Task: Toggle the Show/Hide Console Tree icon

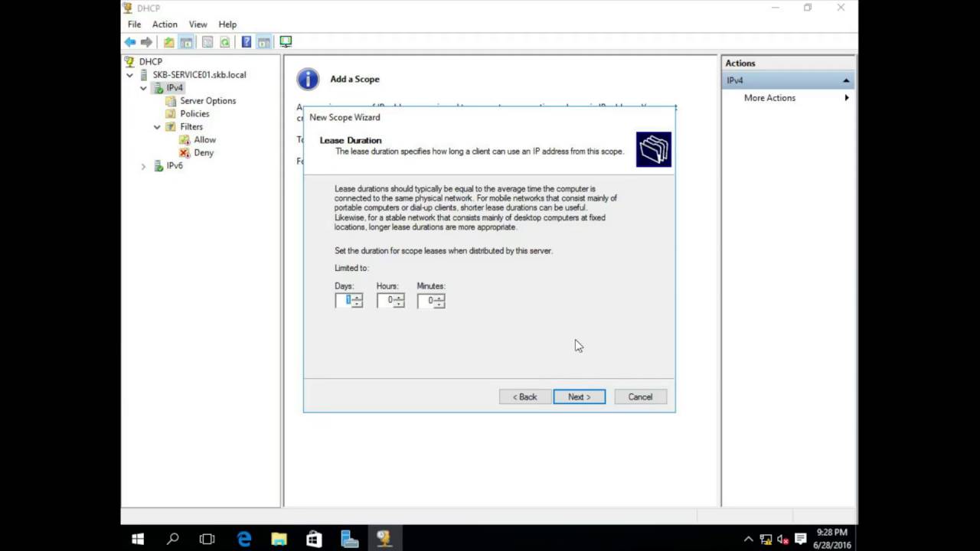Action: click(x=186, y=42)
